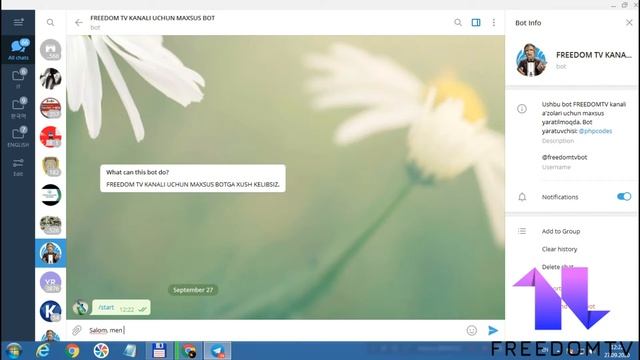Click the @phpcodes creator link
The height and width of the screenshot is (360, 640).
click(x=595, y=131)
